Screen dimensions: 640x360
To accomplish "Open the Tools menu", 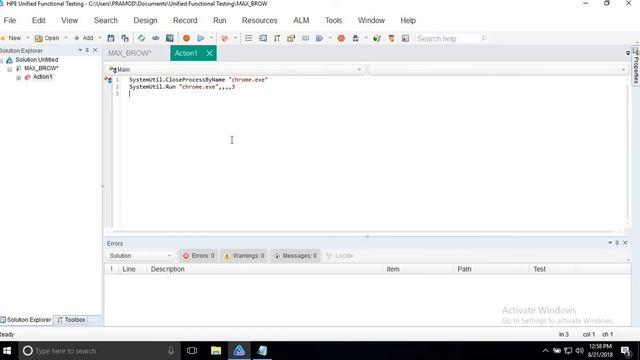I will click(333, 20).
